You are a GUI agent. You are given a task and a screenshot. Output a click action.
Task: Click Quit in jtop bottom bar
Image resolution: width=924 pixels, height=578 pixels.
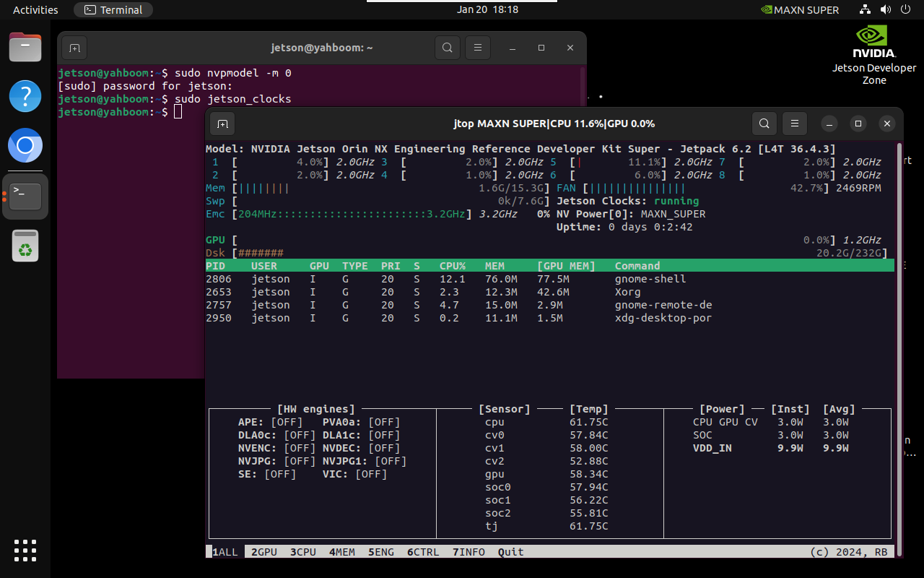pos(511,552)
